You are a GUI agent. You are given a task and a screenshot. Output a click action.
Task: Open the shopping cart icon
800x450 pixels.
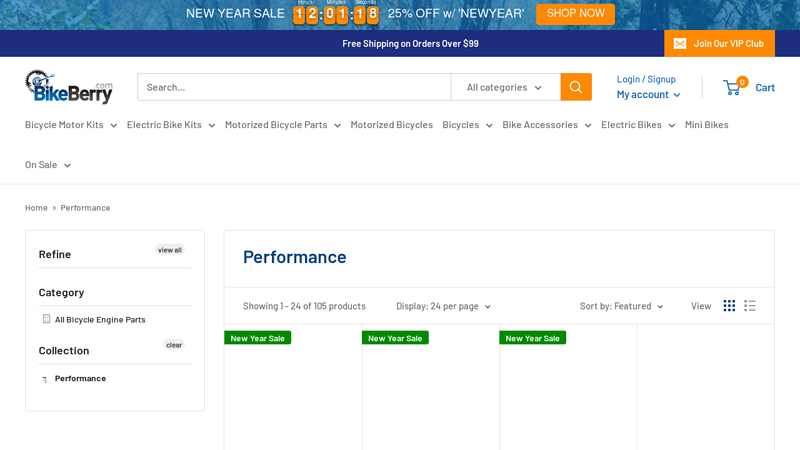pyautogui.click(x=733, y=87)
